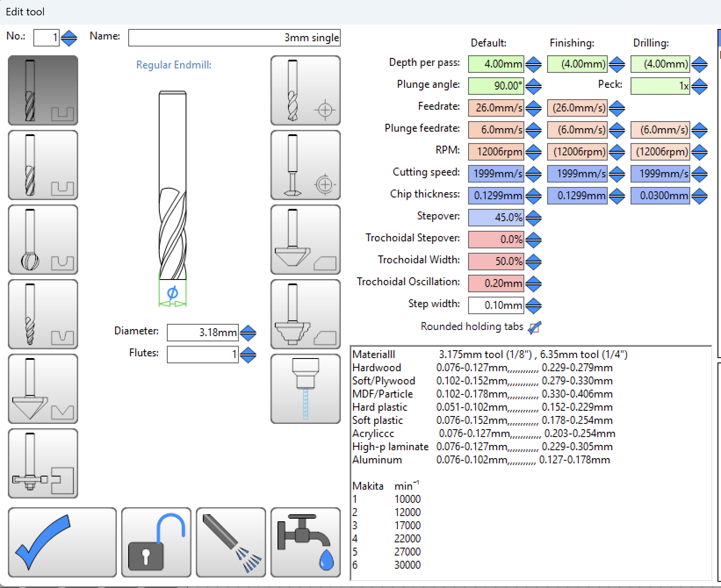Viewport: 721px width, 588px height.
Task: Select the ball nose endmill tool type
Action: [43, 240]
